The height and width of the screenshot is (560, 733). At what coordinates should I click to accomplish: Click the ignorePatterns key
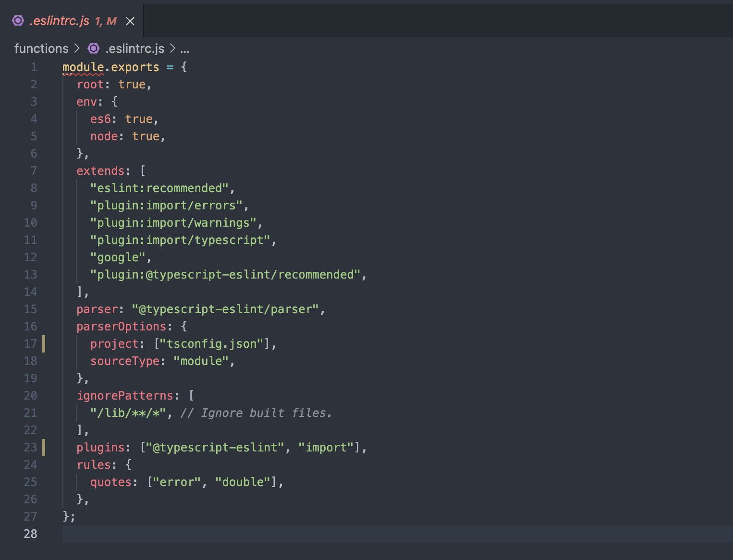point(125,396)
